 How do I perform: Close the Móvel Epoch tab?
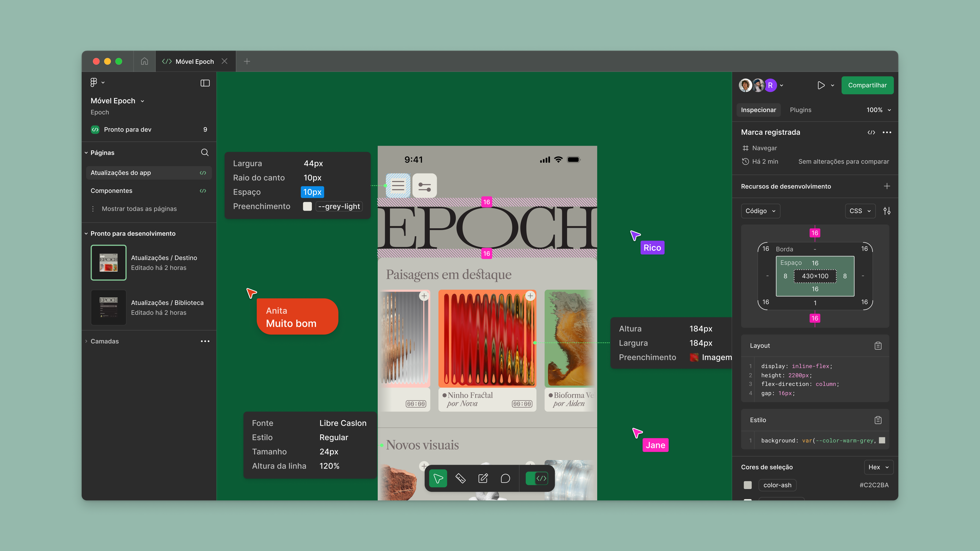coord(225,61)
